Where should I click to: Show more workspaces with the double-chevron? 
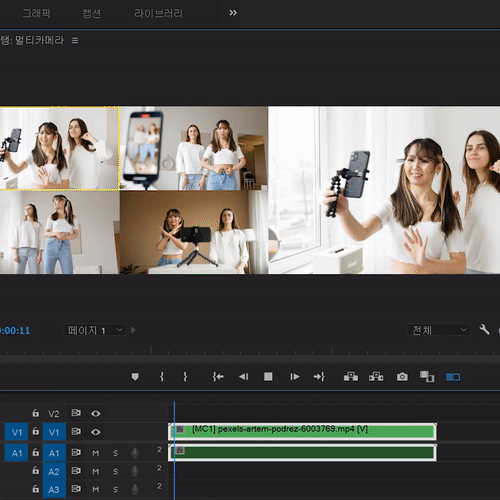[x=233, y=13]
